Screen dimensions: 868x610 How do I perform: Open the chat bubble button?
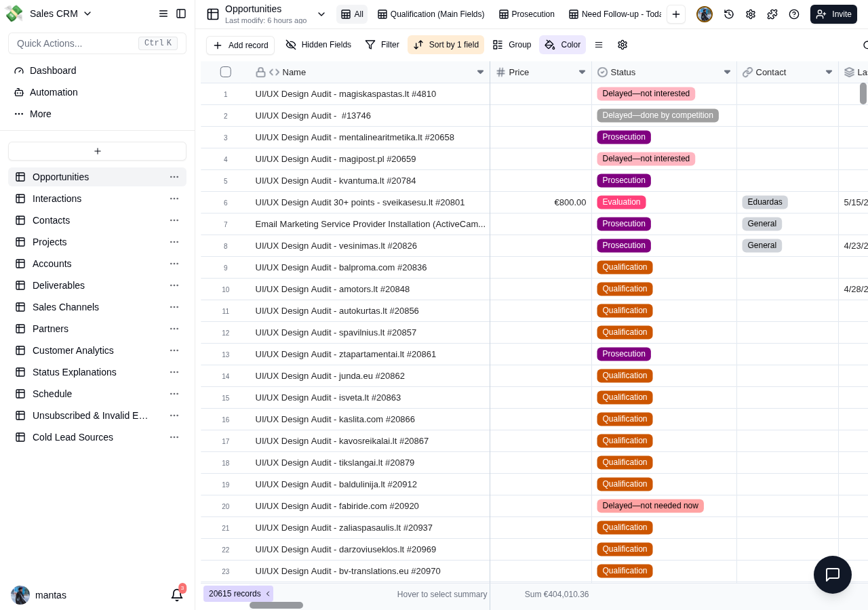[x=833, y=575]
